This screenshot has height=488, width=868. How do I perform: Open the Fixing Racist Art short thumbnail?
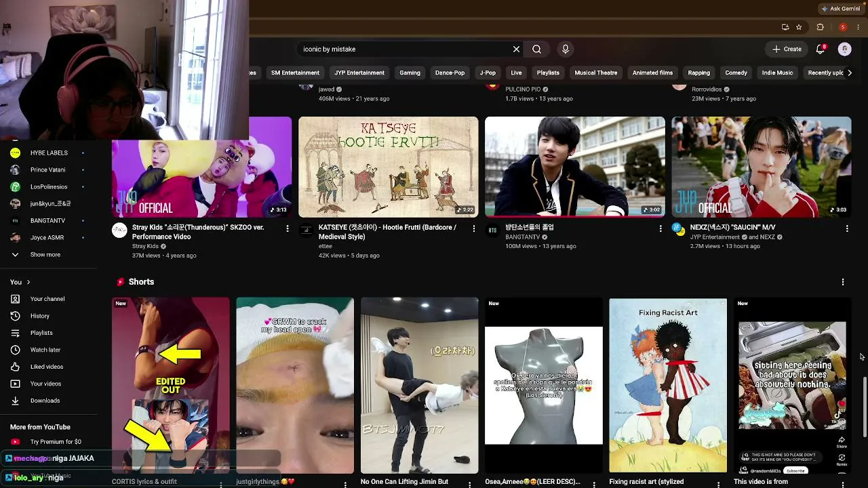[x=668, y=385]
